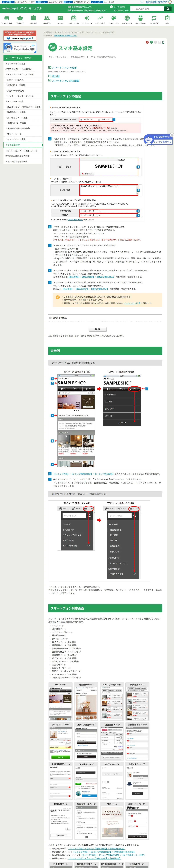The image size is (174, 868).
Task: Open GMOあおぞらネット銀行 top bar link
Action: tap(25, 2)
